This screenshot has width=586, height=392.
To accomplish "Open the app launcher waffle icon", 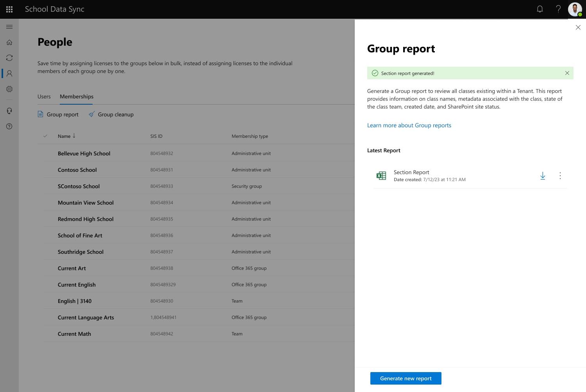I will point(9,9).
